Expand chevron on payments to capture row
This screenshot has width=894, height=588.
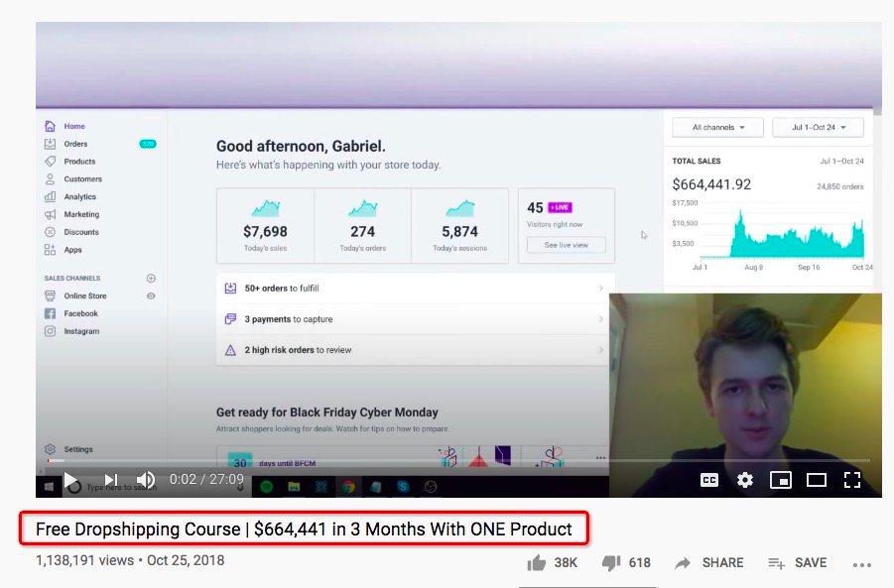click(601, 319)
